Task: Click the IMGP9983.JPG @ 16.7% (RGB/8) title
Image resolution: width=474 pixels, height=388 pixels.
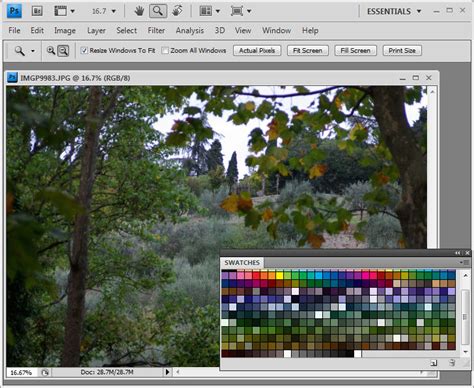Action: click(75, 78)
